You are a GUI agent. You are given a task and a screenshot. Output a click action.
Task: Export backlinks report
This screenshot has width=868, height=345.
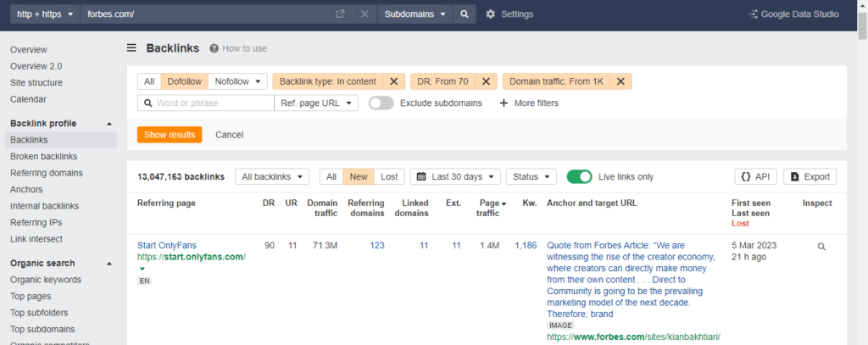[x=810, y=176]
